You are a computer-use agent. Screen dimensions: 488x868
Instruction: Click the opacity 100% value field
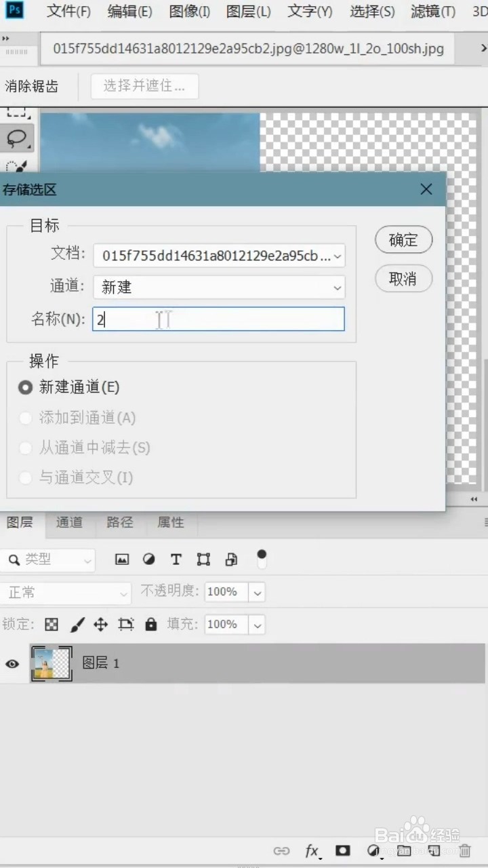tap(226, 592)
